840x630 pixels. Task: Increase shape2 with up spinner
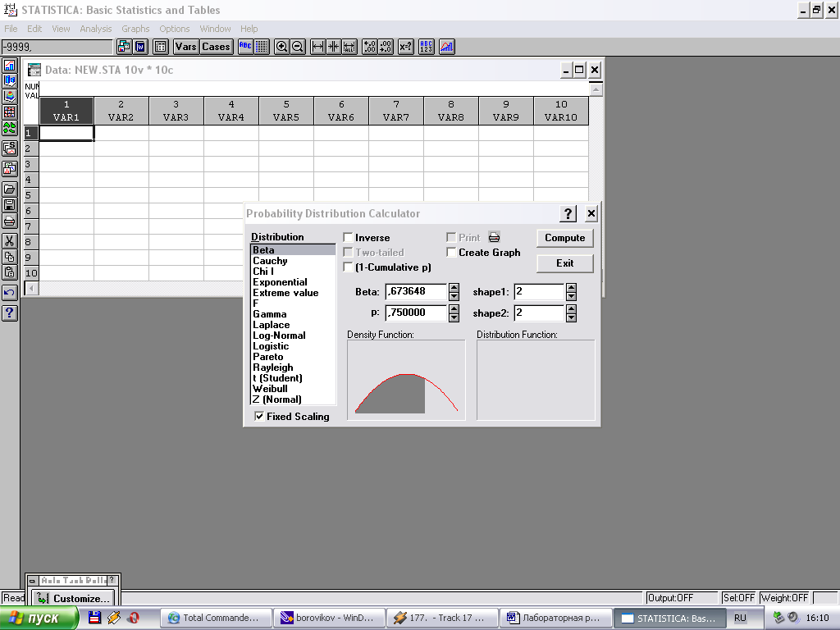(572, 309)
